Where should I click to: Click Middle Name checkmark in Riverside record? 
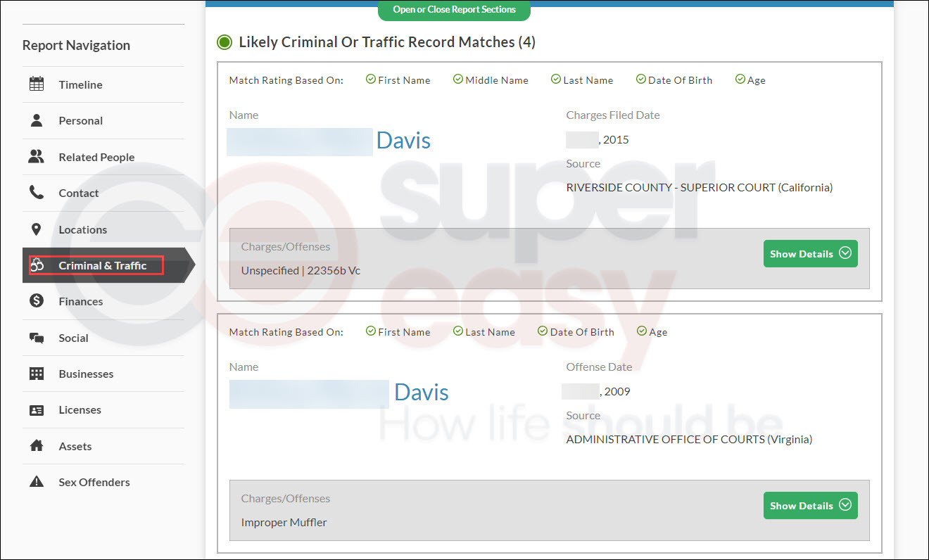[458, 79]
